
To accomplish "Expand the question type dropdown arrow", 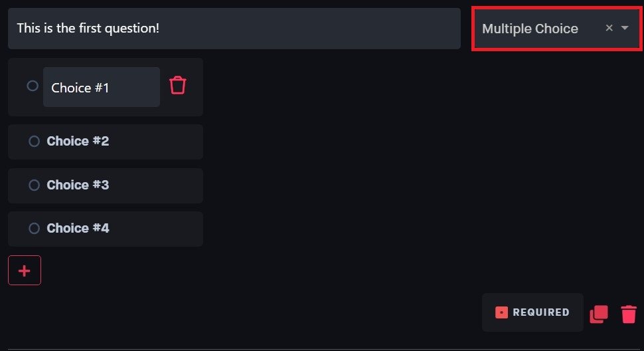I will [x=625, y=28].
